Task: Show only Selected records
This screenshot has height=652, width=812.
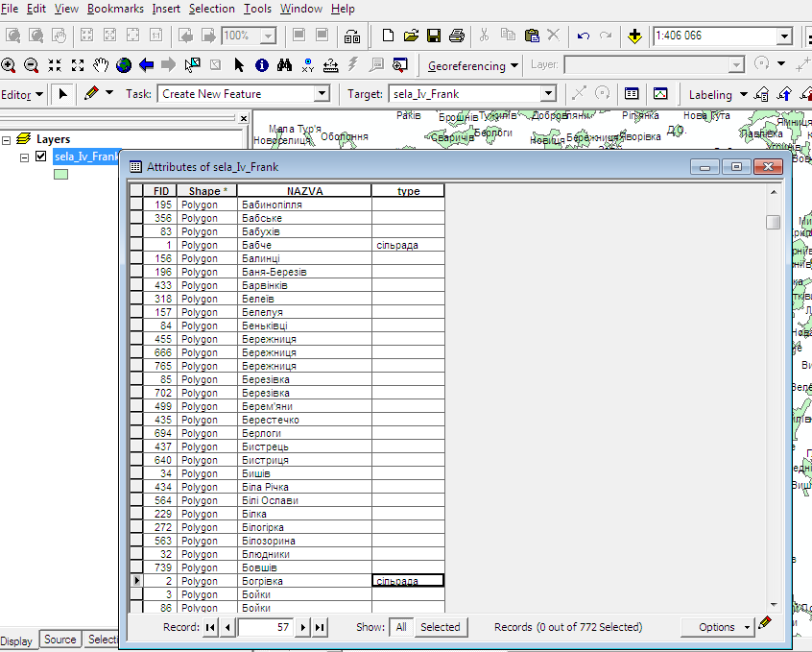Action: [x=441, y=627]
